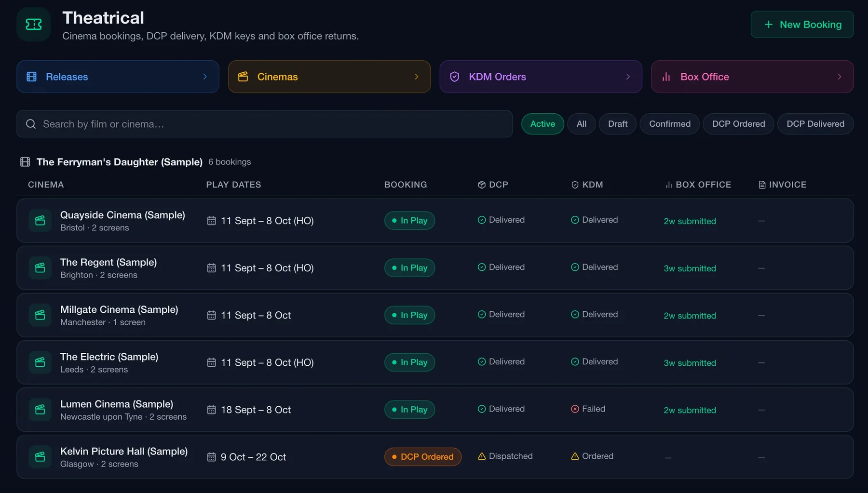Select the Active filter pill
The height and width of the screenshot is (493, 868).
(542, 124)
